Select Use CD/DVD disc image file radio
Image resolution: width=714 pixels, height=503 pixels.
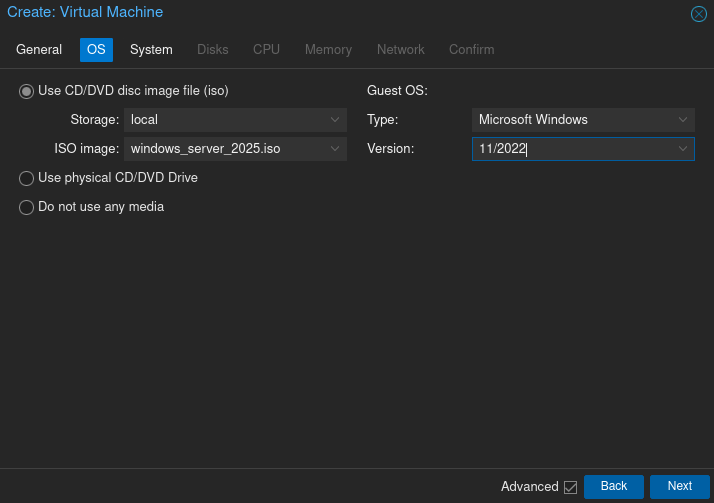point(26,91)
